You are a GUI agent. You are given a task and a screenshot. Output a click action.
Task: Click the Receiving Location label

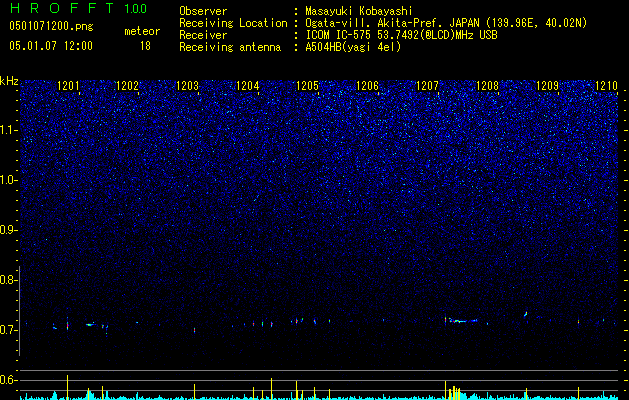click(x=233, y=23)
